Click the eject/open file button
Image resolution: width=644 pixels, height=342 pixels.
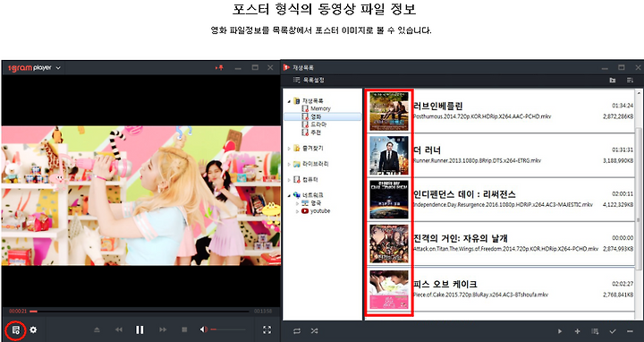coord(97,329)
